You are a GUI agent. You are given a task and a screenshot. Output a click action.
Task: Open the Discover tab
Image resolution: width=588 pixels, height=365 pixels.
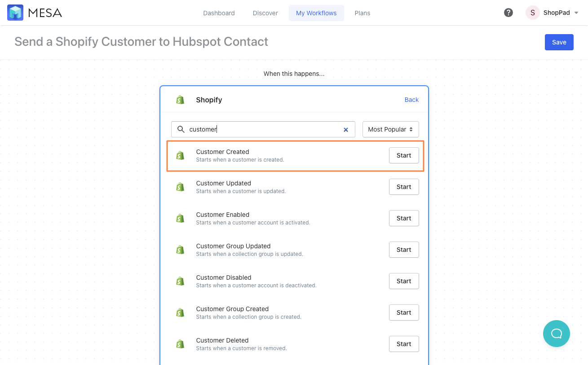click(x=265, y=13)
